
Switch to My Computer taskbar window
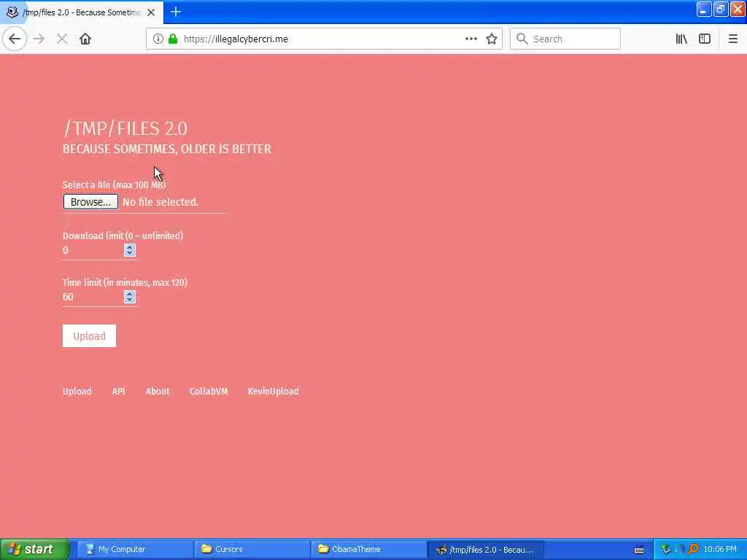(x=134, y=550)
